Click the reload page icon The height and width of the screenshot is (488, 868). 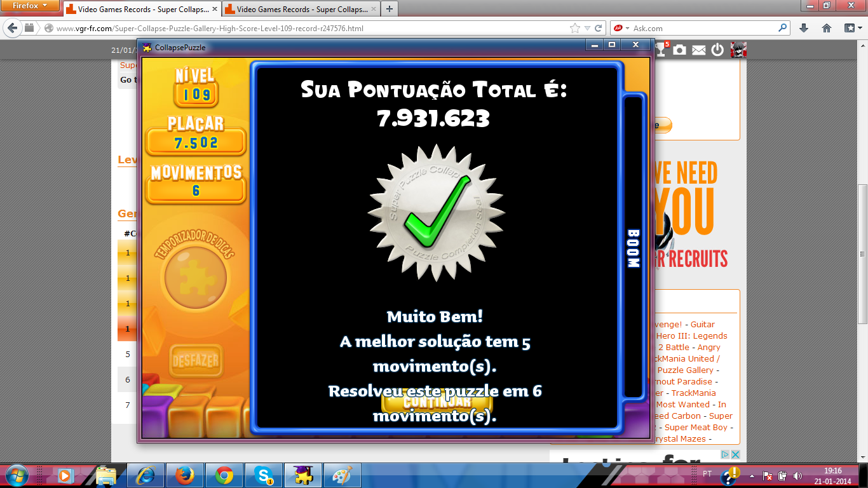(x=598, y=28)
